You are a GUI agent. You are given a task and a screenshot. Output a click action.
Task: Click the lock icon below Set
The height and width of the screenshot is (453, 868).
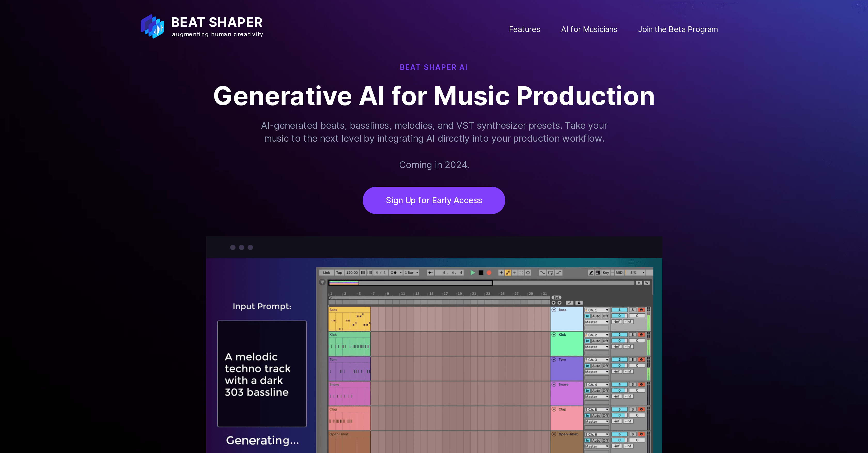[579, 303]
